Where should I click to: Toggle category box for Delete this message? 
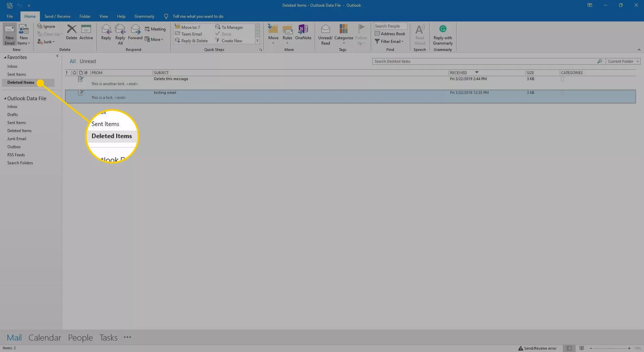[562, 79]
